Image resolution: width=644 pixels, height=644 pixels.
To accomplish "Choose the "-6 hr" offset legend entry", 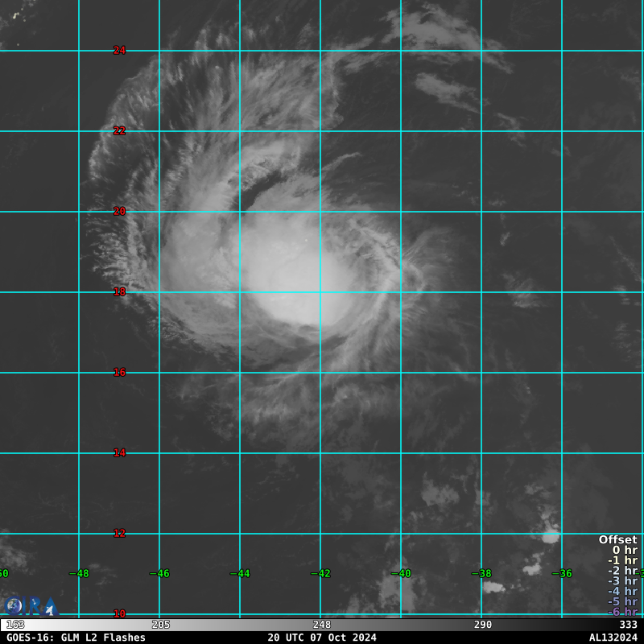I will point(623,613).
